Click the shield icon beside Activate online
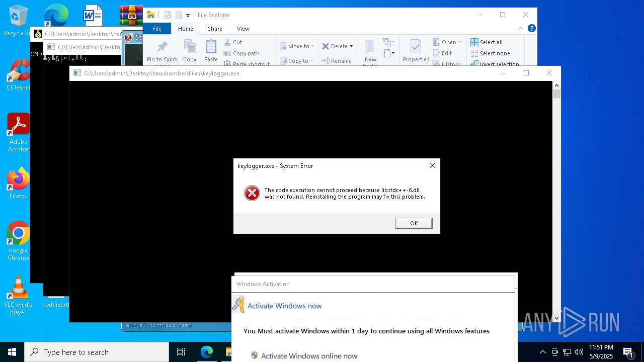644x362 pixels. (x=255, y=355)
